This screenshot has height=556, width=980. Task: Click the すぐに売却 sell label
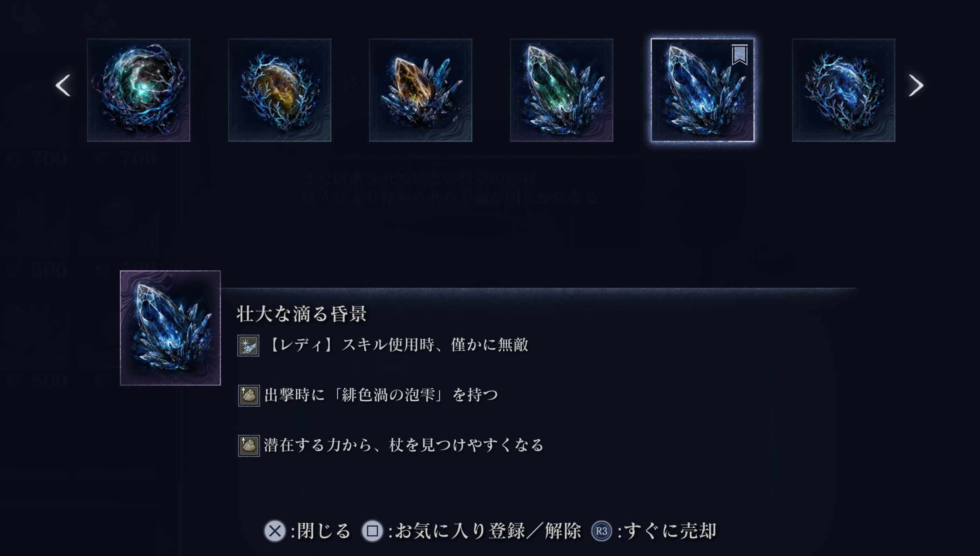670,531
